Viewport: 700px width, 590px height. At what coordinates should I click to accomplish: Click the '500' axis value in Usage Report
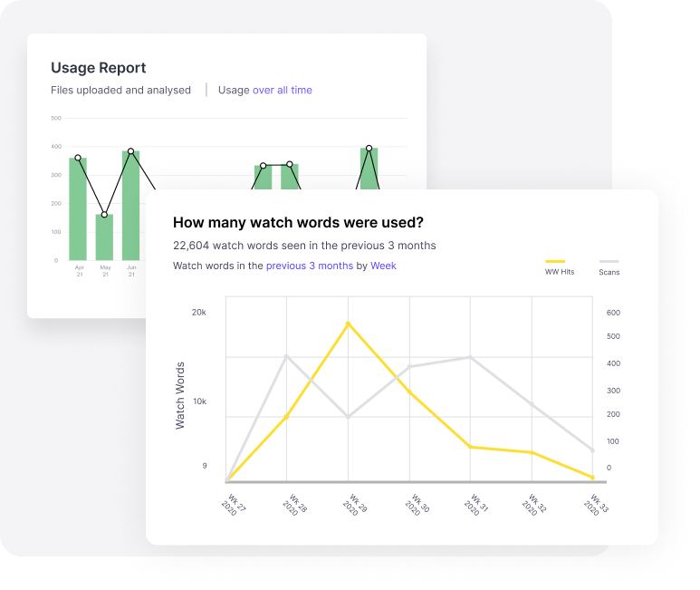pyautogui.click(x=56, y=119)
